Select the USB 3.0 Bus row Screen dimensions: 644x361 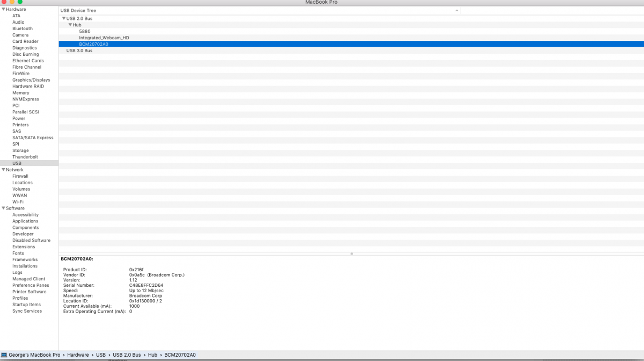351,50
